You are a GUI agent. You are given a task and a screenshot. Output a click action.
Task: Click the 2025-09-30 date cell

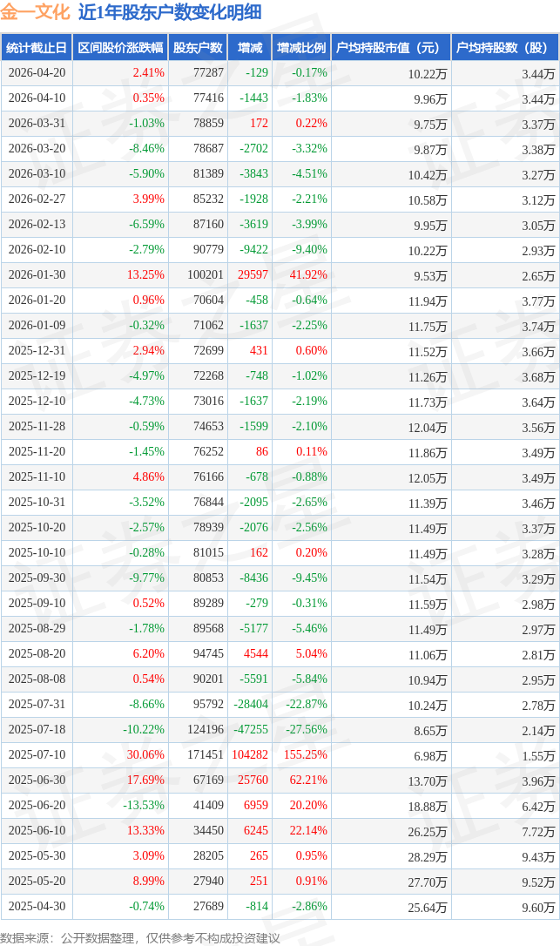point(37,578)
